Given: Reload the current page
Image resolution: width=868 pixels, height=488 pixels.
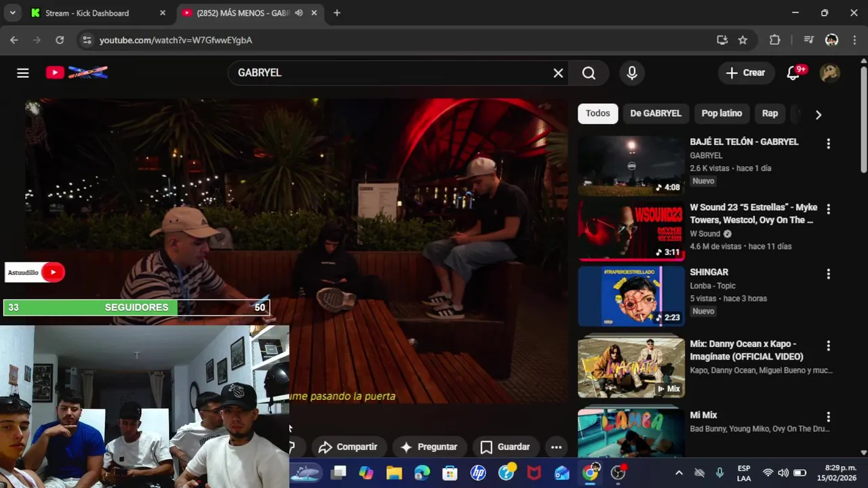Looking at the screenshot, I should (60, 40).
